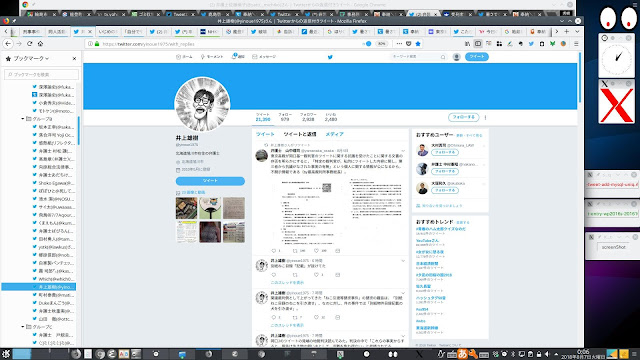The height and width of the screenshot is (360, 640).
Task: Open the Firefox home page icon
Action: 40,44
